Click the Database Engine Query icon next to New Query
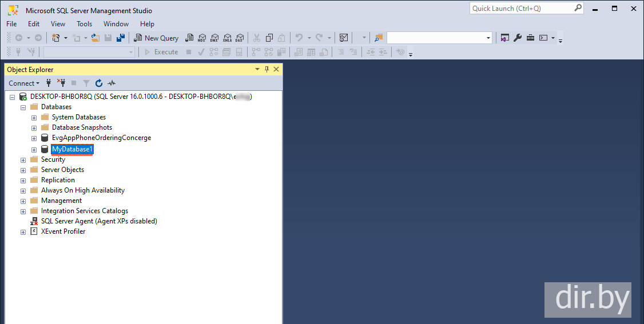 click(x=189, y=38)
